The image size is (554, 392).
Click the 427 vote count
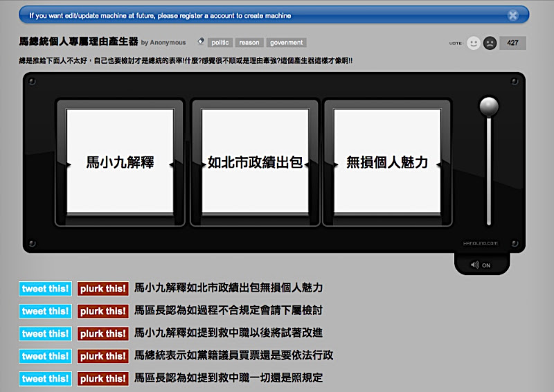pyautogui.click(x=512, y=43)
